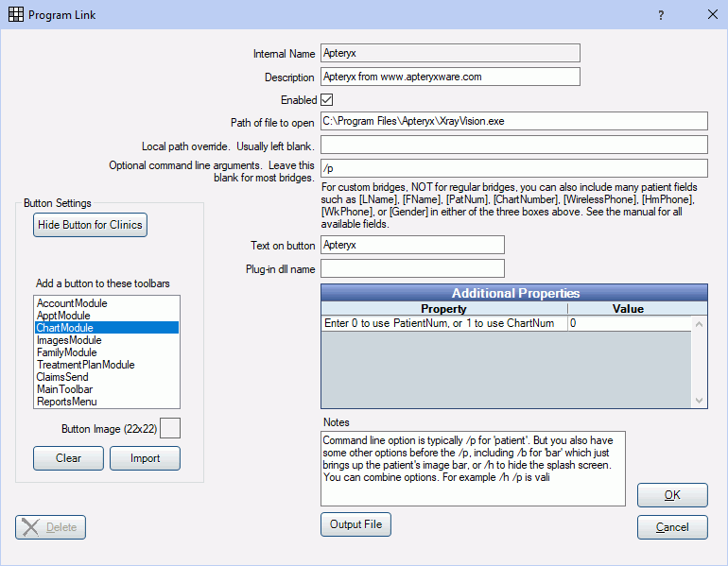Screen dimensions: 728x566
Task: Click the Output File button
Action: [x=355, y=524]
